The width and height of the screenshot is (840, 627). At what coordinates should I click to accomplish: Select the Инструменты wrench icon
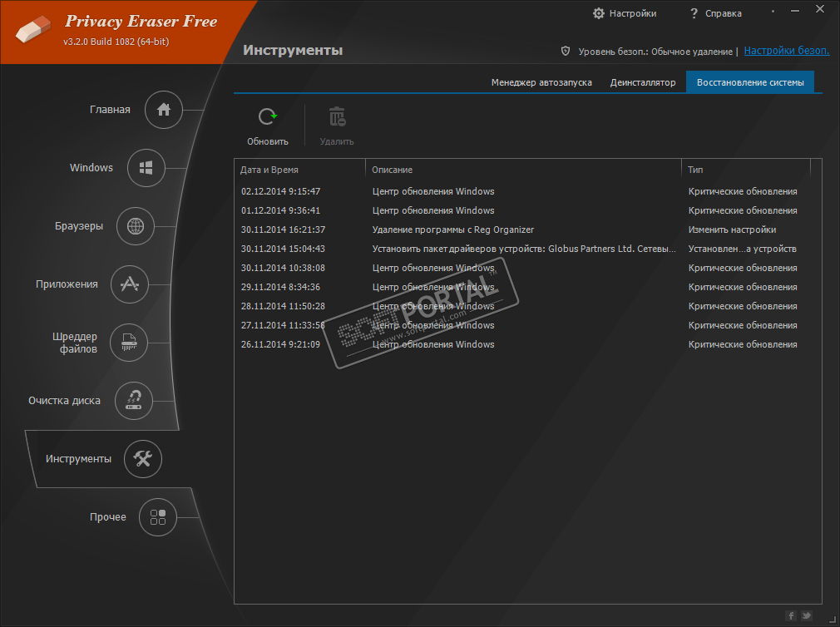point(142,459)
